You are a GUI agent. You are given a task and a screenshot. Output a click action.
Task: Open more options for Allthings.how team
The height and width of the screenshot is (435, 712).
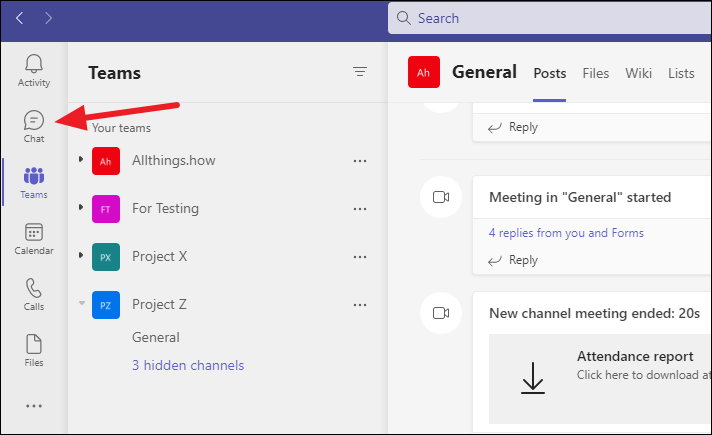coord(360,161)
